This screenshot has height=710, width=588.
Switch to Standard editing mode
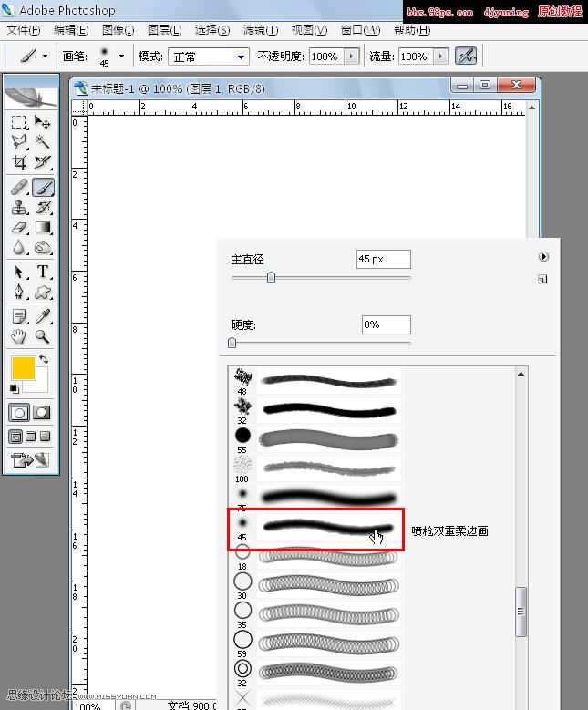tap(19, 413)
